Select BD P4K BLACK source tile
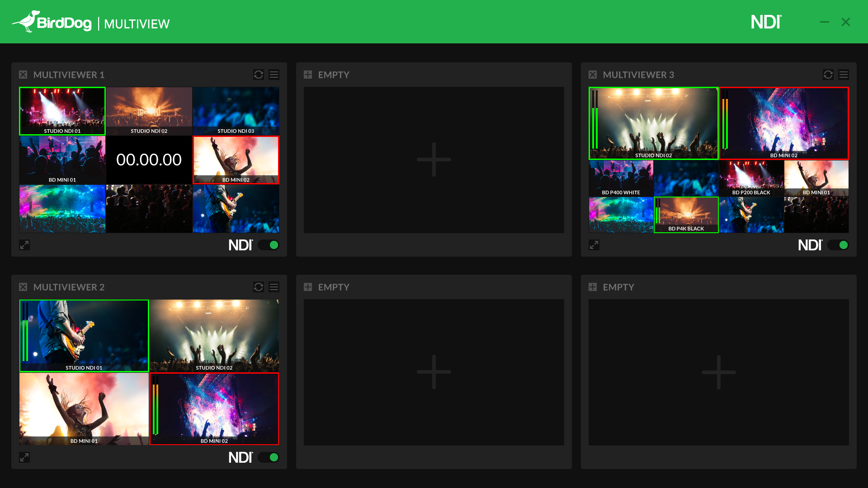This screenshot has height=488, width=868. pyautogui.click(x=686, y=215)
